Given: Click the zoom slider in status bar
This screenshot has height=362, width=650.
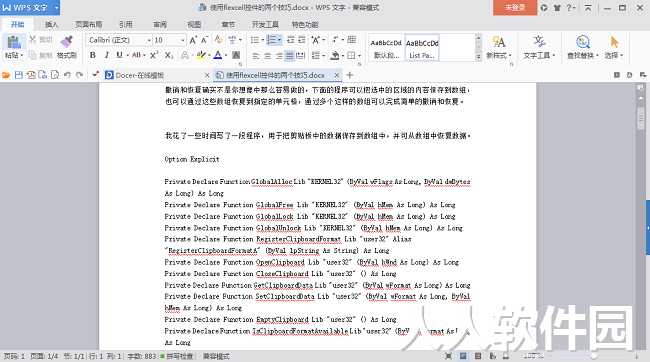Looking at the screenshot, I should [594, 356].
